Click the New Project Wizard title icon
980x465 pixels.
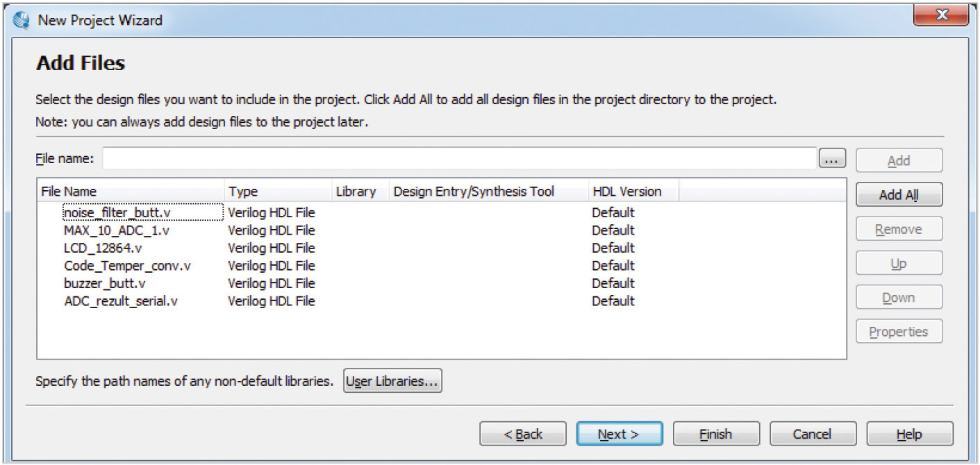click(x=22, y=19)
